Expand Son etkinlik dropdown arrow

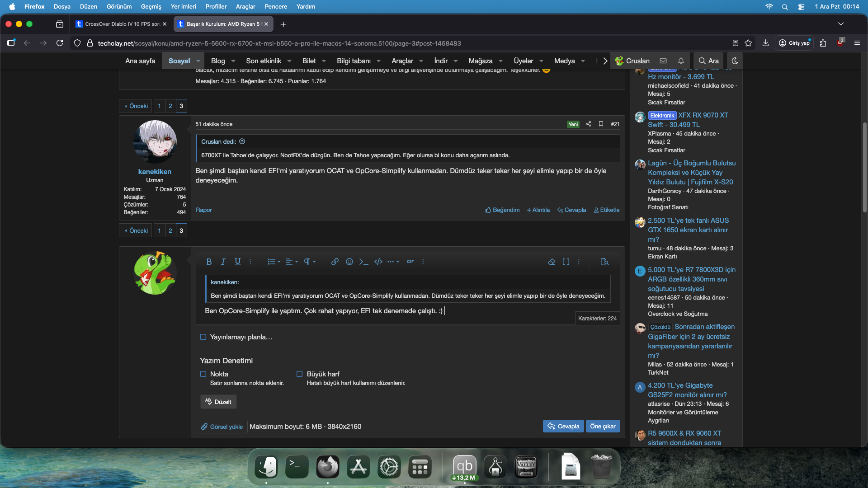point(289,61)
